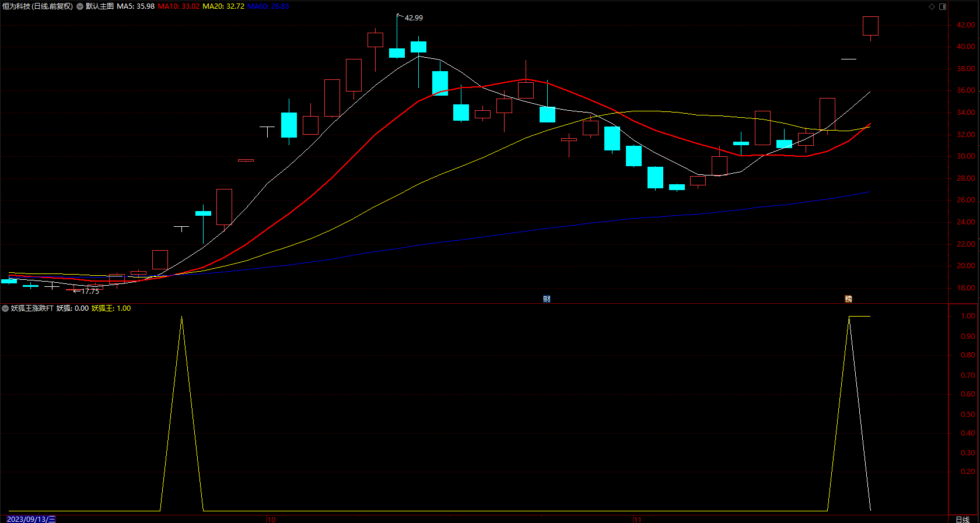Click the 30.00 price axis label
This screenshot has width=980, height=523.
(965, 156)
